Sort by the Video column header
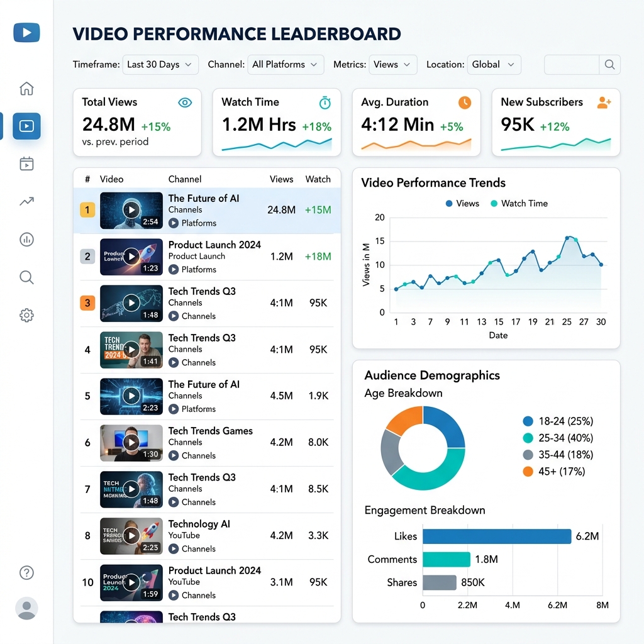 click(111, 179)
